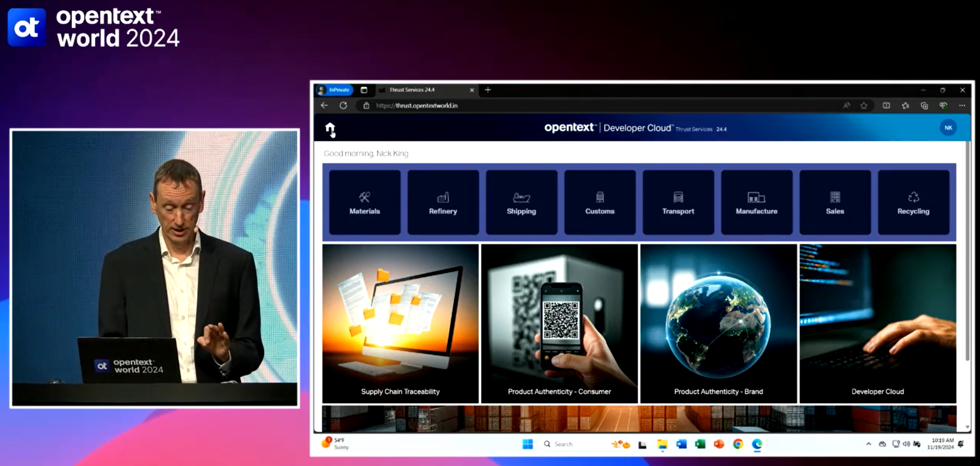Open the Materials tile
This screenshot has height=466, width=980.
pyautogui.click(x=364, y=202)
